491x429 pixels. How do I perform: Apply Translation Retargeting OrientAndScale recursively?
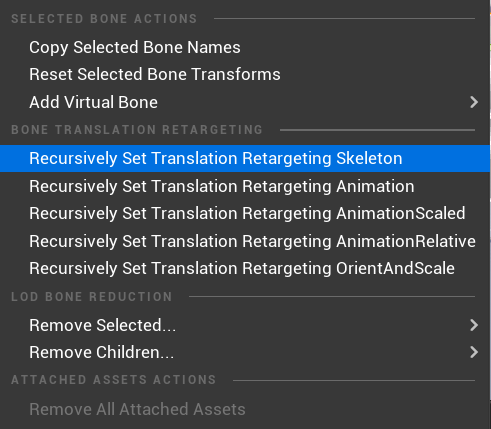tap(245, 268)
